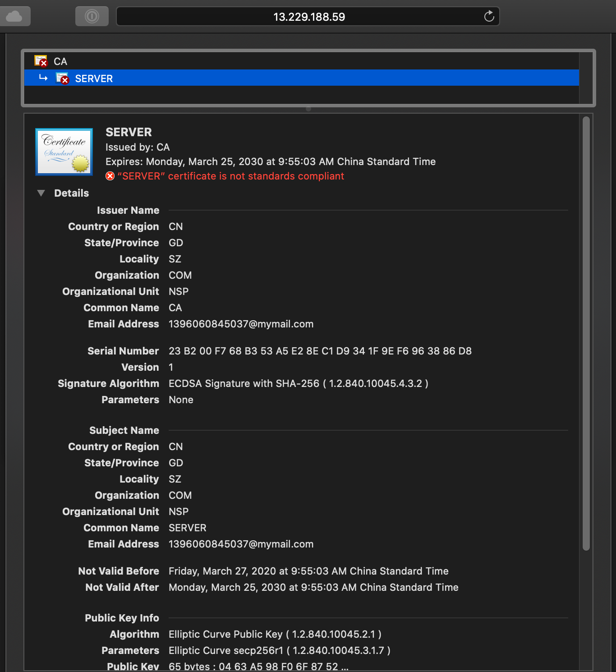
Task: Click the Details section label
Action: (x=71, y=193)
